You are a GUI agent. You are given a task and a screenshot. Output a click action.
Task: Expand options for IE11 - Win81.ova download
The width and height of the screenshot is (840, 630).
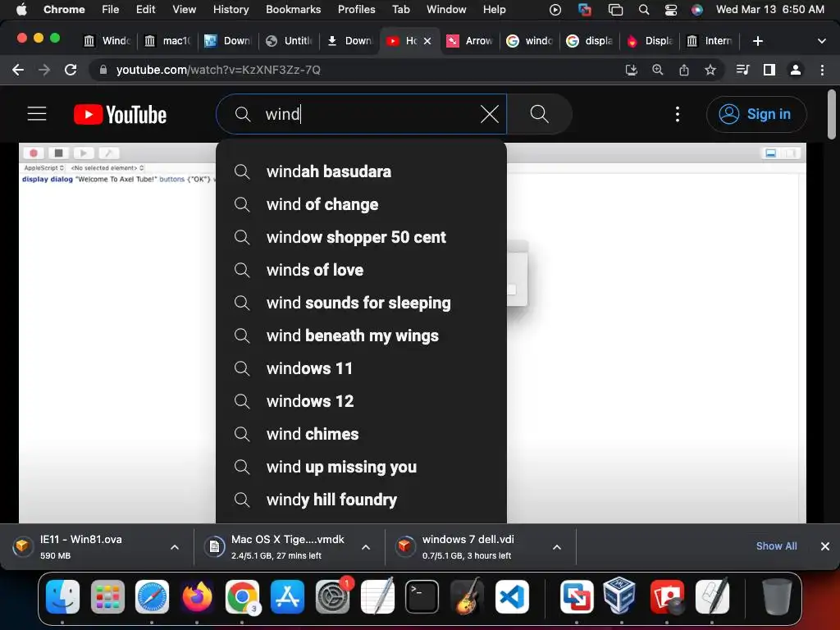pos(174,547)
